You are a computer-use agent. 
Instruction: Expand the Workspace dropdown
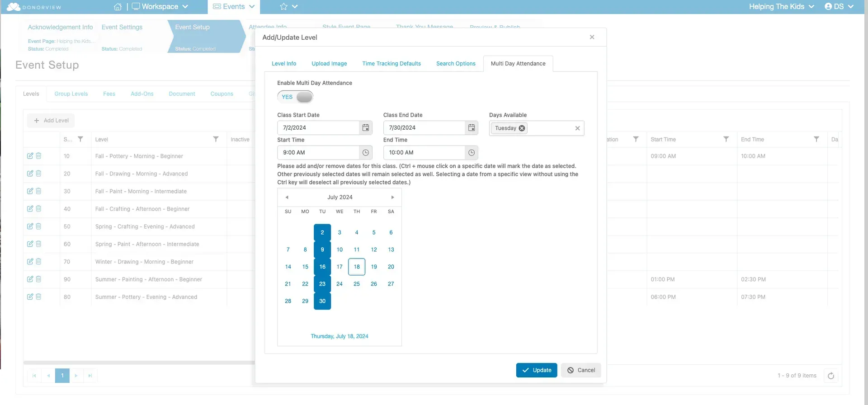pyautogui.click(x=160, y=7)
